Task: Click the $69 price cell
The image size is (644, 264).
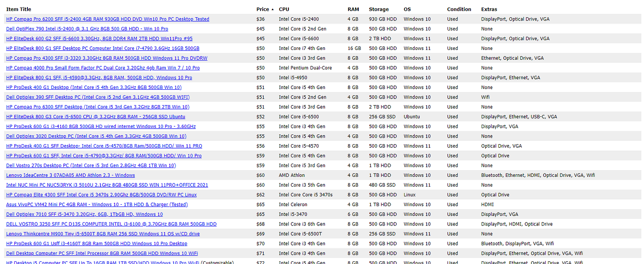Action: point(261,233)
